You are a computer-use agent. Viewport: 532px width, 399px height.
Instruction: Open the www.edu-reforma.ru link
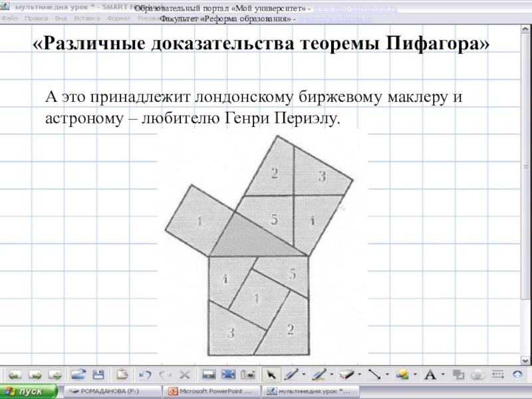click(335, 19)
